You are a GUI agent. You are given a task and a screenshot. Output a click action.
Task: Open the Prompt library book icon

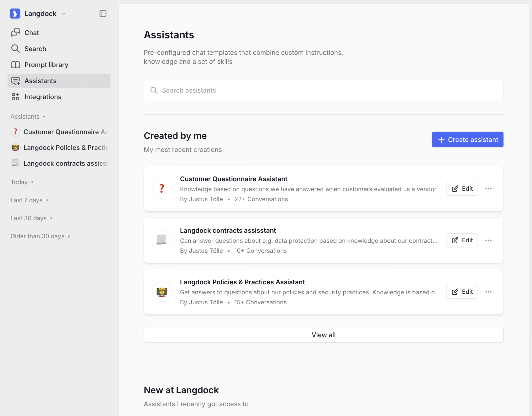15,65
